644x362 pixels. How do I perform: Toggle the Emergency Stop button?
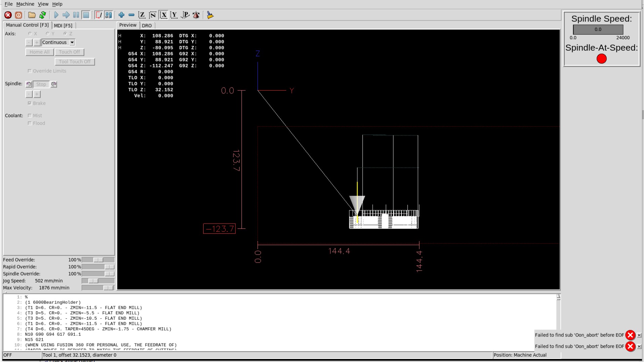8,15
